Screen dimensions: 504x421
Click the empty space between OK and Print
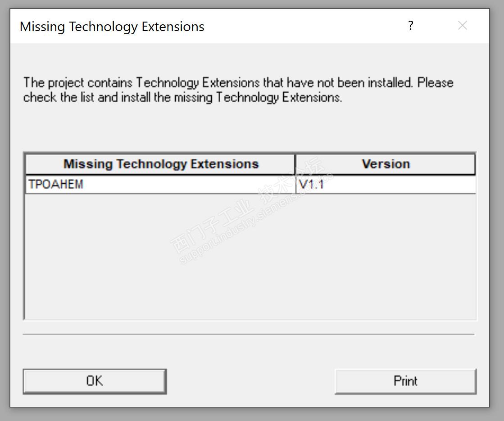click(x=250, y=381)
